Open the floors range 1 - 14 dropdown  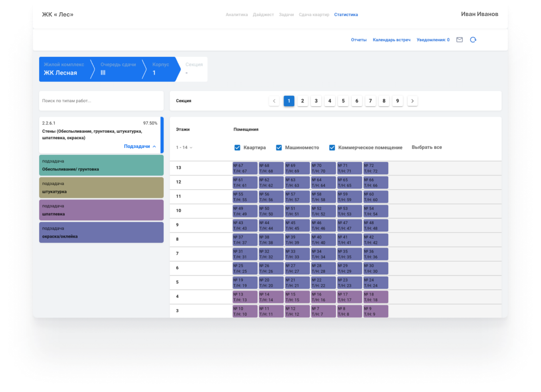184,147
